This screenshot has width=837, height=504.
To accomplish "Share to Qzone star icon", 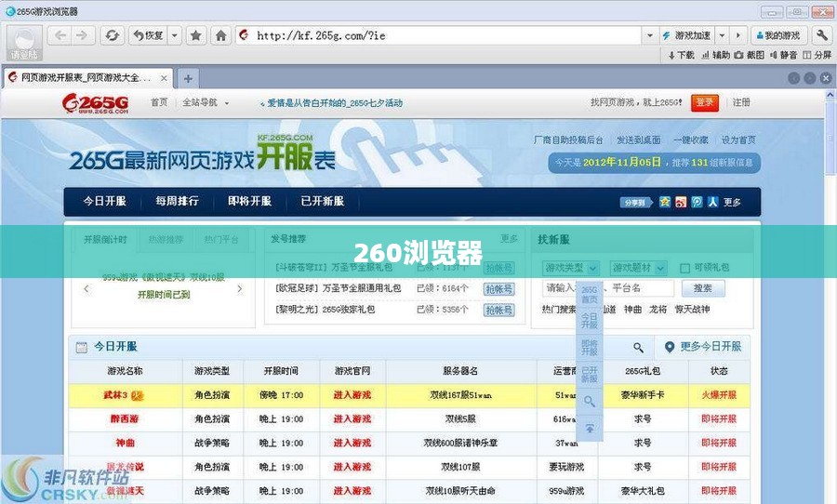I will 665,202.
